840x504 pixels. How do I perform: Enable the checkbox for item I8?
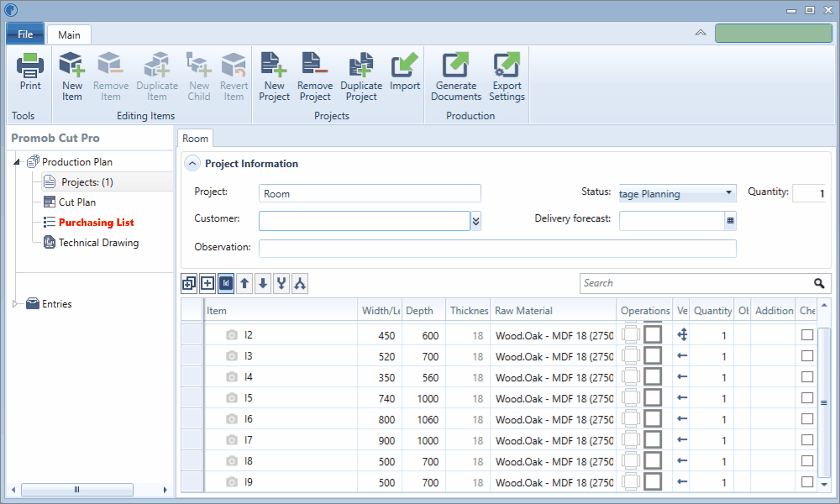[807, 460]
